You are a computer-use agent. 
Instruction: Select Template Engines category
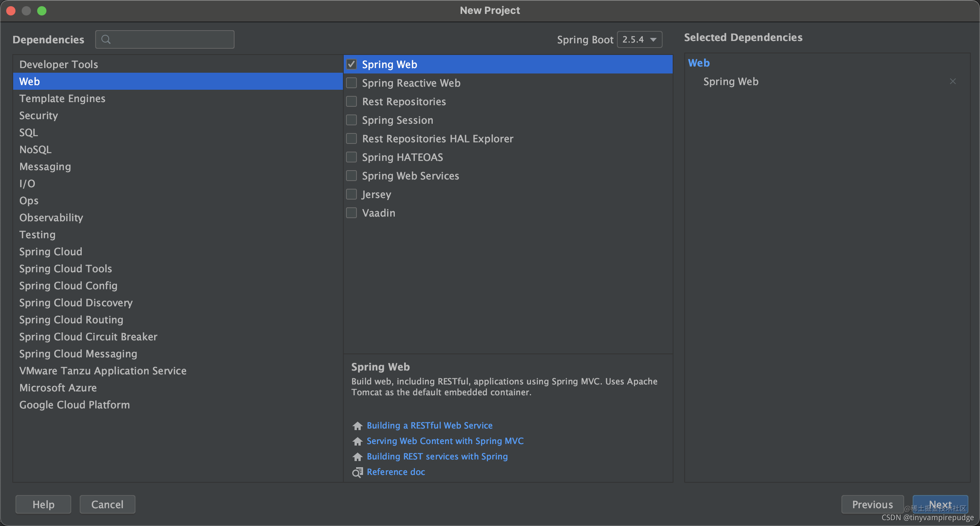[x=62, y=98]
